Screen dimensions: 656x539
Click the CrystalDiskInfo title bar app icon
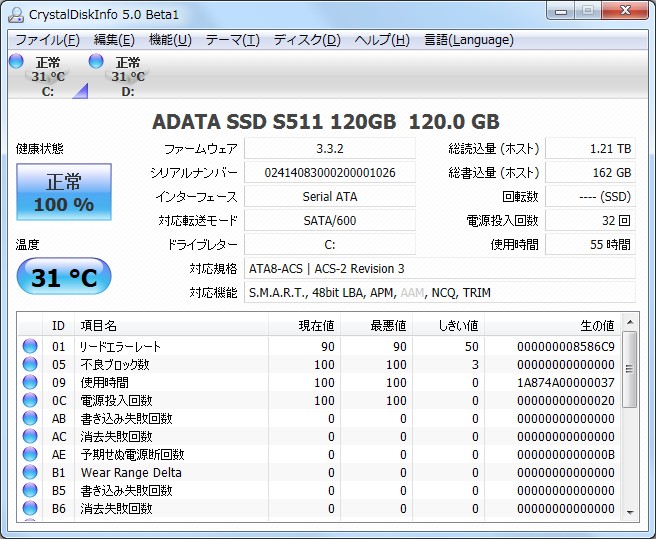[16, 15]
